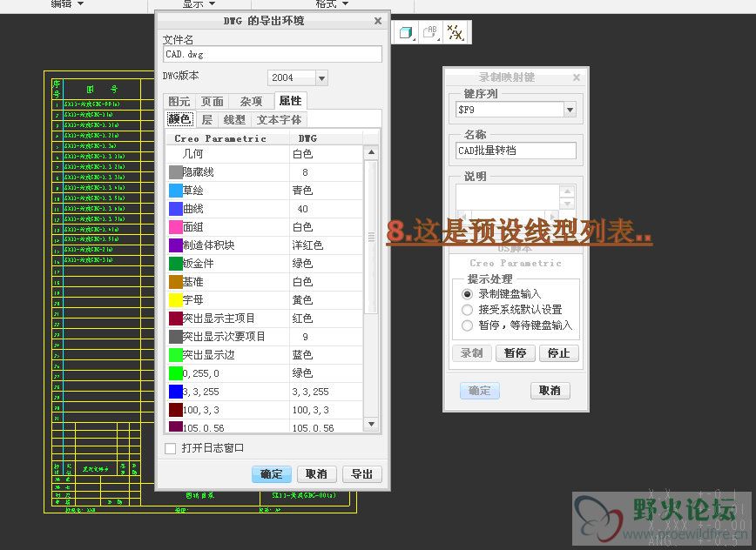Click DWG value 黄色 for 字母
The width and height of the screenshot is (756, 550).
pos(303,300)
